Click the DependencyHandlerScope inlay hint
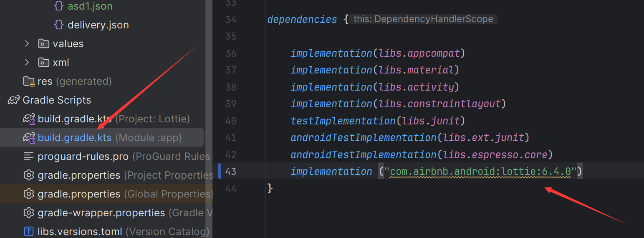This screenshot has width=644, height=238. pos(423,19)
